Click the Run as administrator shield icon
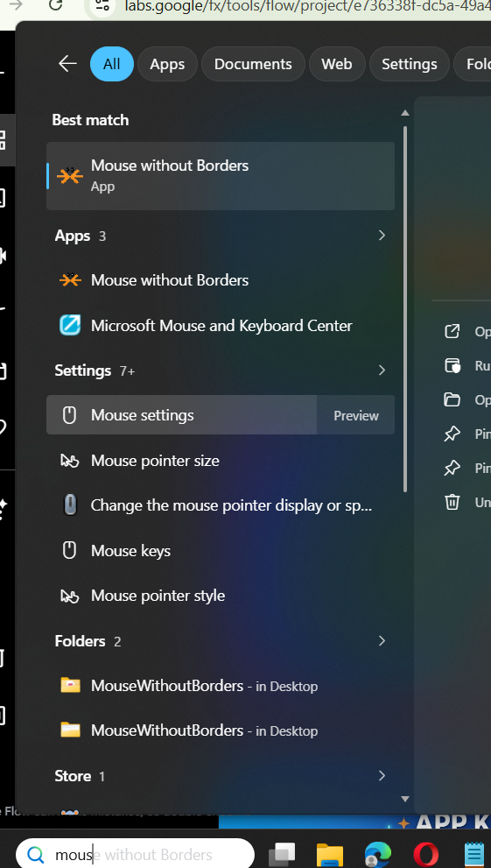491x868 pixels. pos(452,366)
